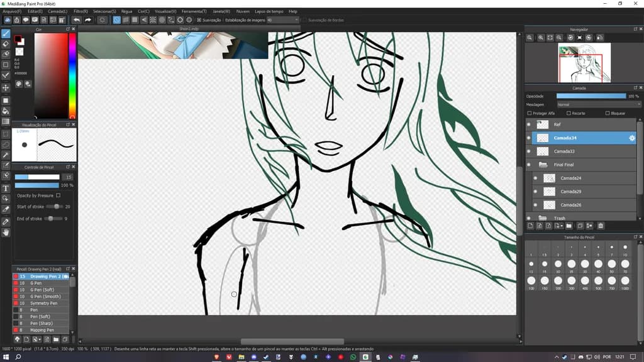The width and height of the screenshot is (644, 362).
Task: Open the Estabilização de imagens dropdown
Action: coord(282,19)
